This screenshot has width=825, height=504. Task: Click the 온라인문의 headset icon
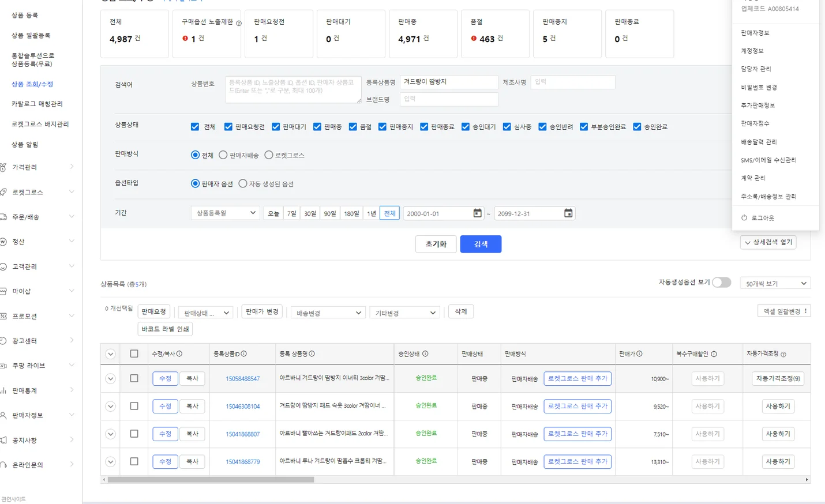click(x=3, y=465)
